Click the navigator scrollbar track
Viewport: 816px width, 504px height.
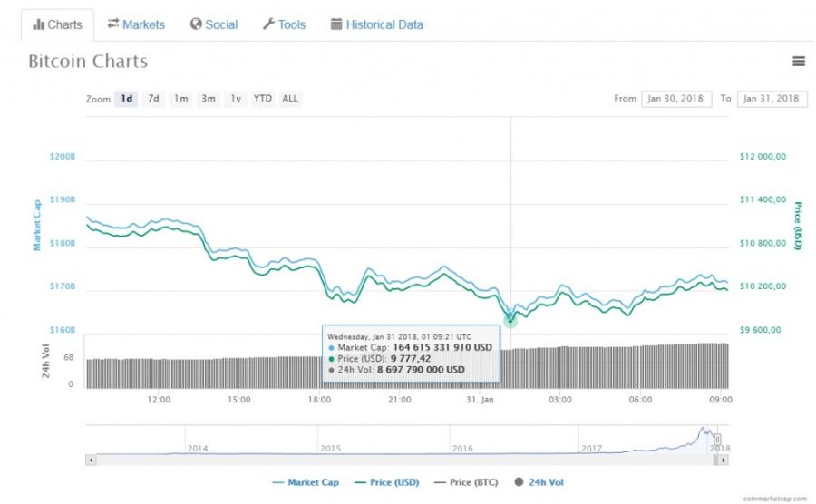click(x=405, y=460)
